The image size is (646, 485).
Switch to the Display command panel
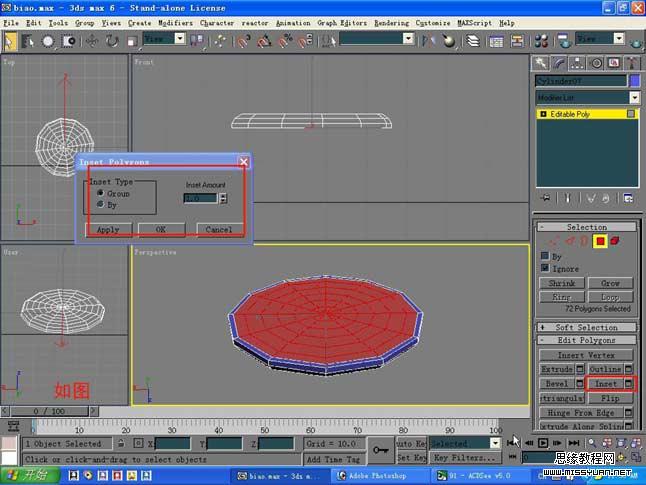tap(614, 63)
